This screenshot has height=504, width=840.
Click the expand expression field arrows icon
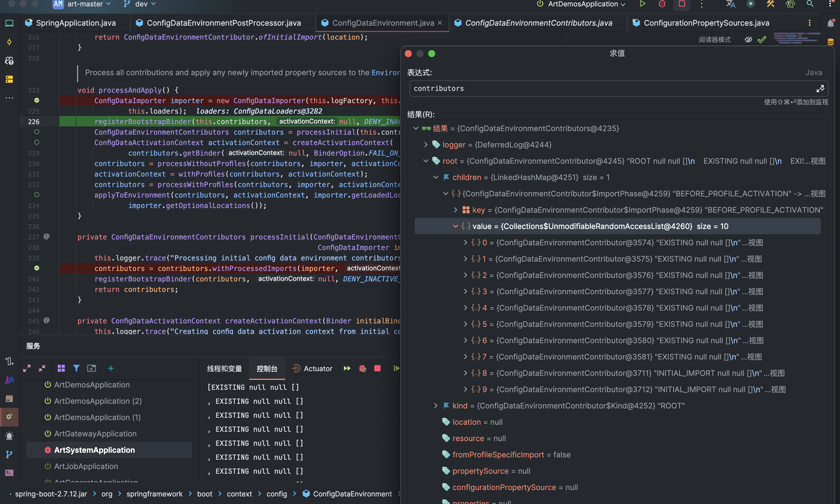click(x=820, y=89)
